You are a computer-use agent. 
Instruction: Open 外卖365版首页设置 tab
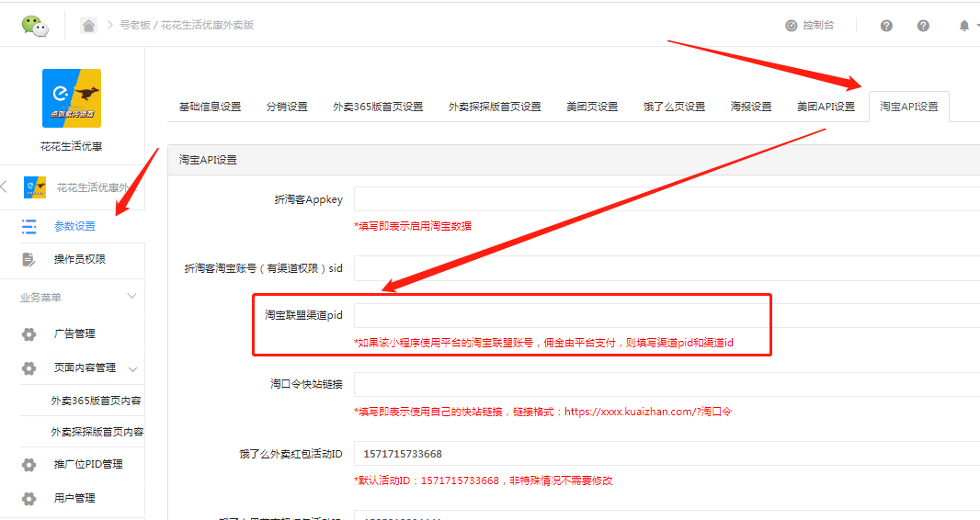pos(378,107)
